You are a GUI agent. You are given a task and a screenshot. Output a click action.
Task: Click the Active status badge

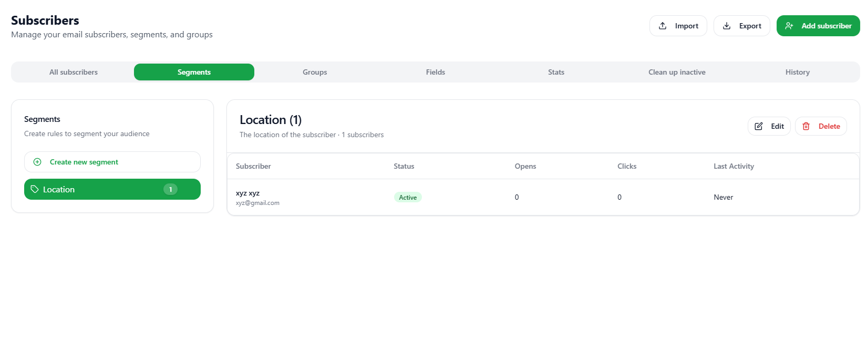point(408,197)
